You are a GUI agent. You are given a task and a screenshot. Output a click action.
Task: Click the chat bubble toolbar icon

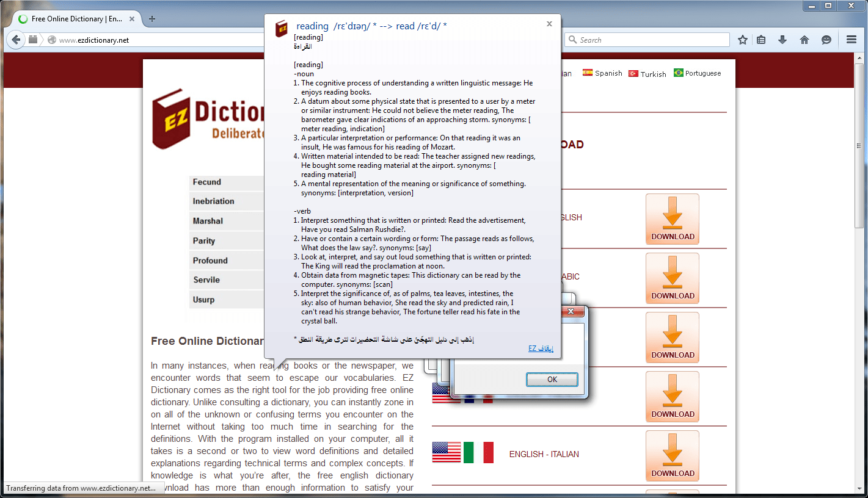[826, 39]
